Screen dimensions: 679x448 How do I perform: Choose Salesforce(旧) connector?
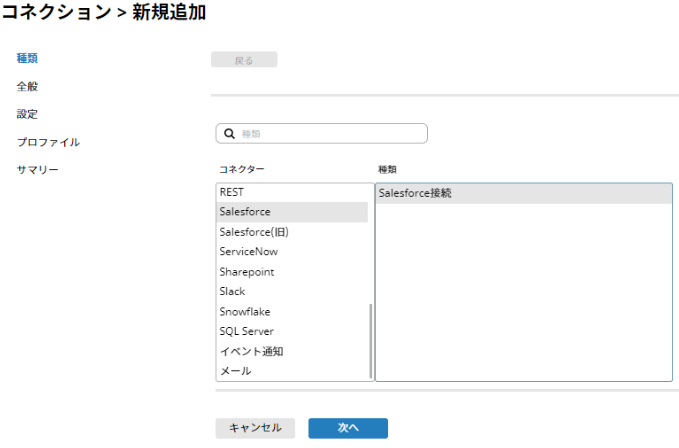point(292,232)
